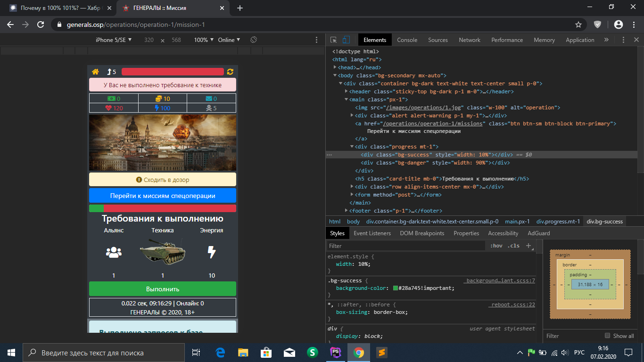Switch to the Performance tab
The height and width of the screenshot is (362, 644).
point(507,40)
